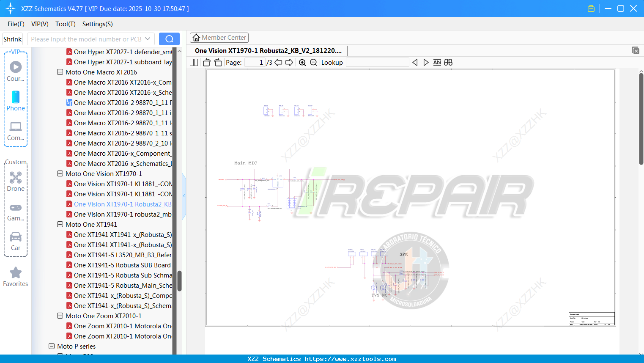Click inside the Lookup search field

pyautogui.click(x=376, y=62)
